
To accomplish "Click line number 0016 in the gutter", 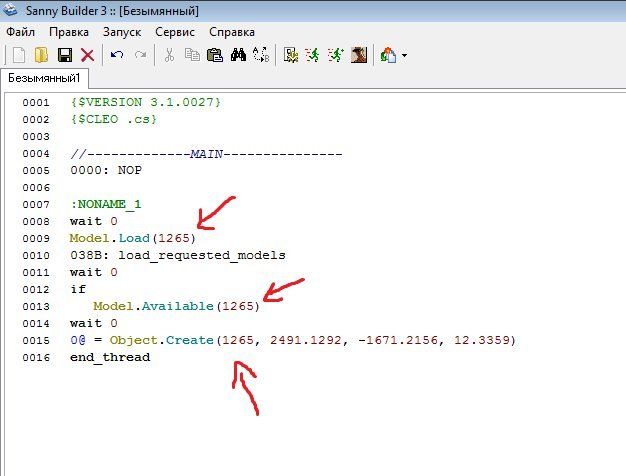I will 36,357.
